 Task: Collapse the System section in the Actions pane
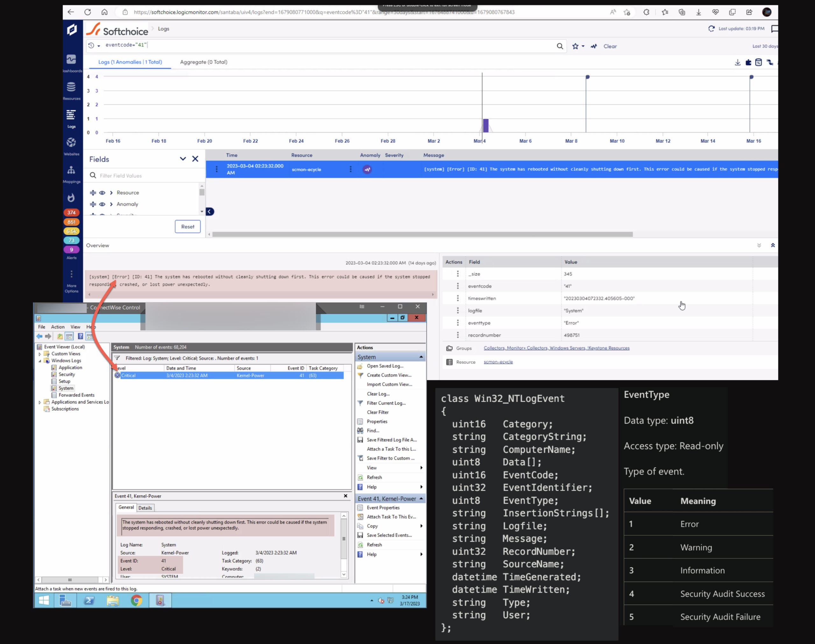421,357
